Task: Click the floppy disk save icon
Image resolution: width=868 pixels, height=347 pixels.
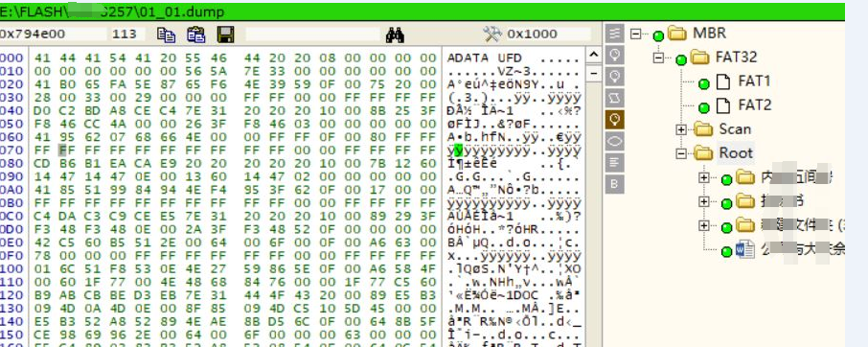Action: pos(226,35)
